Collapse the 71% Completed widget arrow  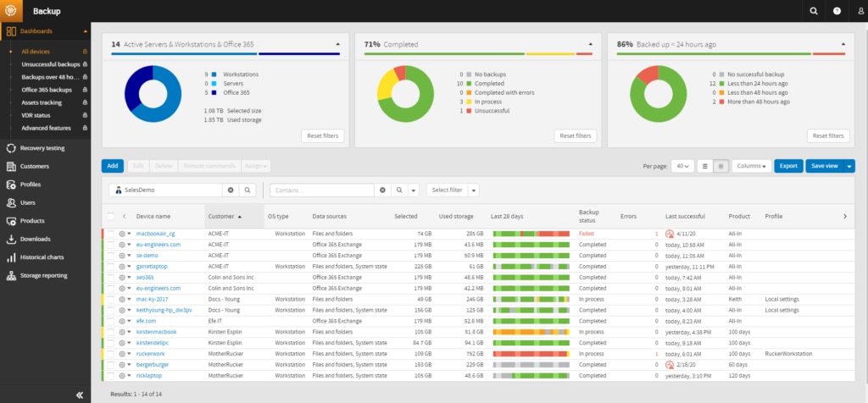click(590, 44)
